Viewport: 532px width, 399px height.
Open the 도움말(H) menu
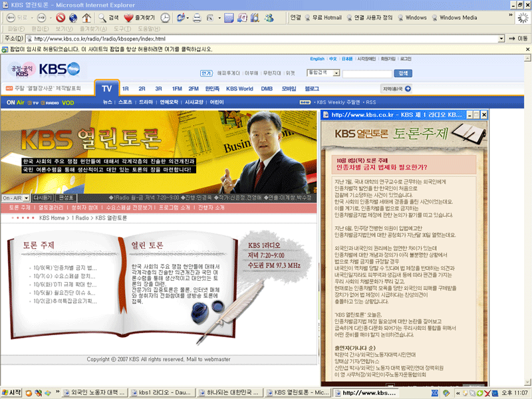coord(149,29)
